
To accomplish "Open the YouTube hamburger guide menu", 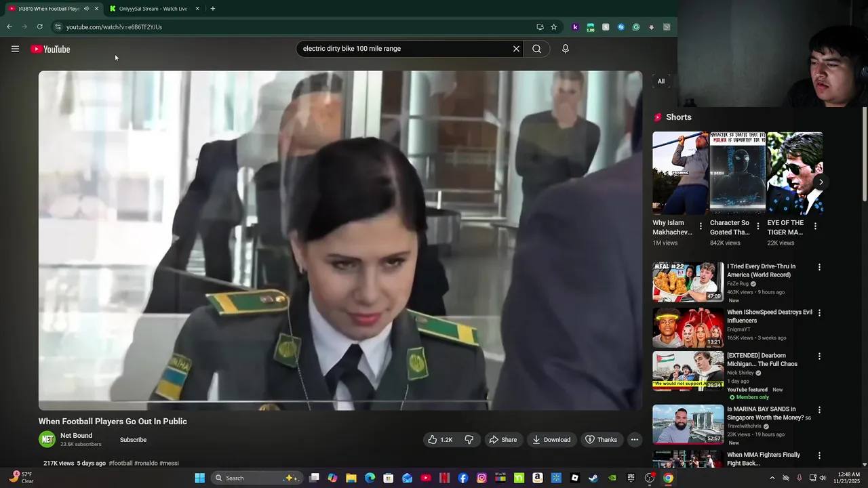I will [x=15, y=49].
